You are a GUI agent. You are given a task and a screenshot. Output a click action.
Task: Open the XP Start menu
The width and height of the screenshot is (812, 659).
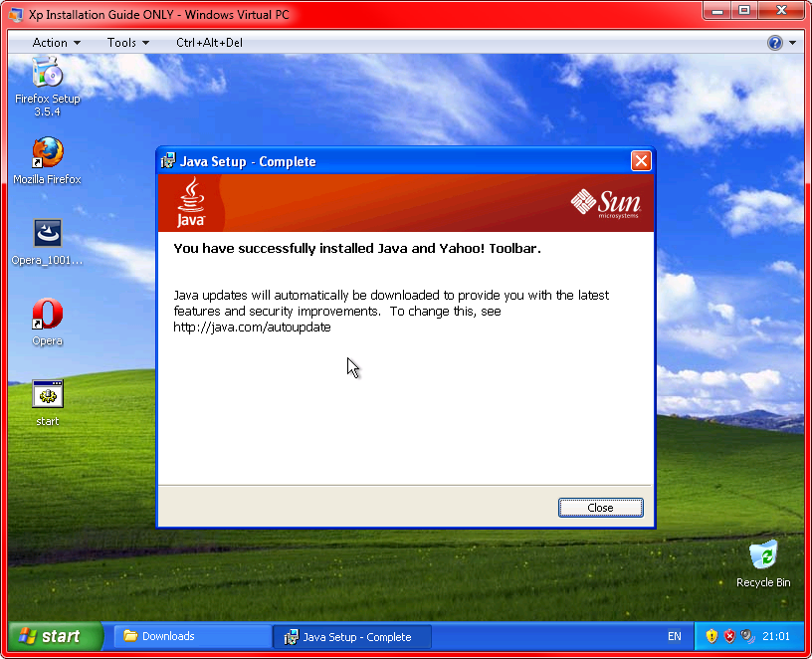[56, 636]
